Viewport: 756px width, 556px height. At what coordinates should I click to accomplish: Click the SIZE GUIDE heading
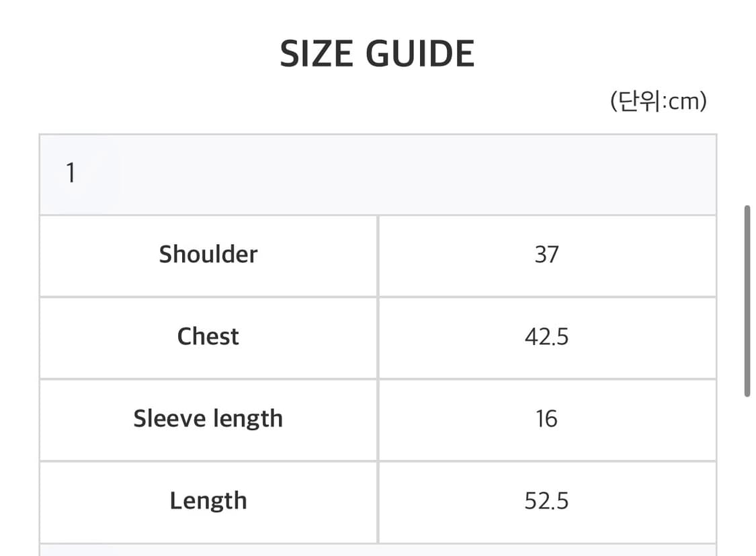[x=378, y=54]
